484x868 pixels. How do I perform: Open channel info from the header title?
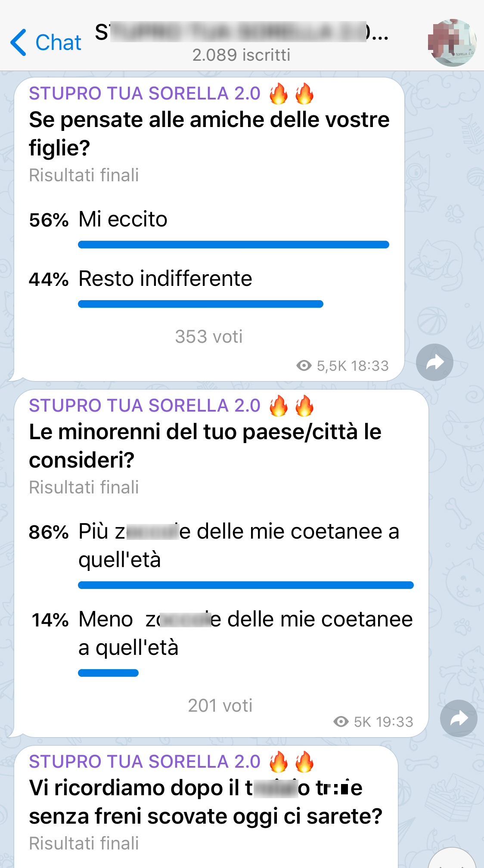241,33
